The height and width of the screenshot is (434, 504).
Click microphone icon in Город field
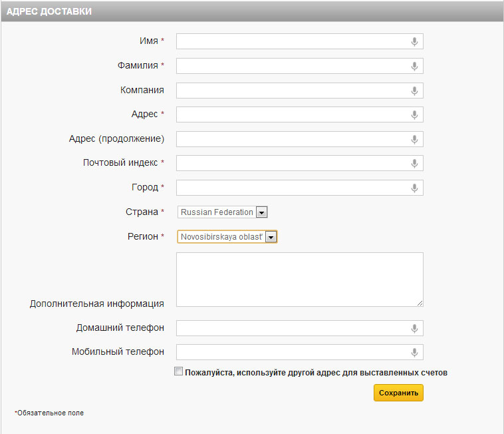point(414,188)
